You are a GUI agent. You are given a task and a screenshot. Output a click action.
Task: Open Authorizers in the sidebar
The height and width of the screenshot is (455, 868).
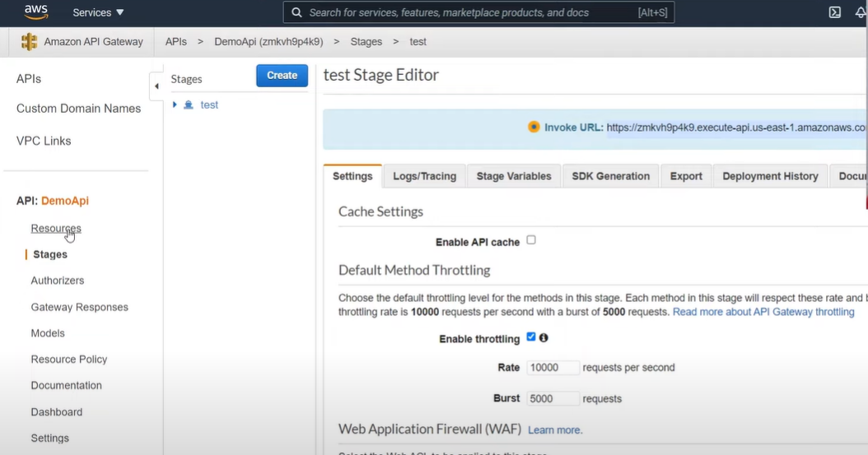pyautogui.click(x=58, y=281)
